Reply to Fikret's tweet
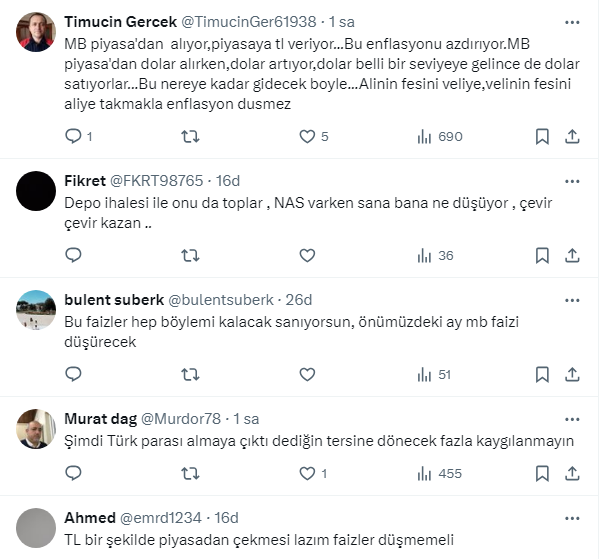The image size is (610, 559). (x=73, y=255)
